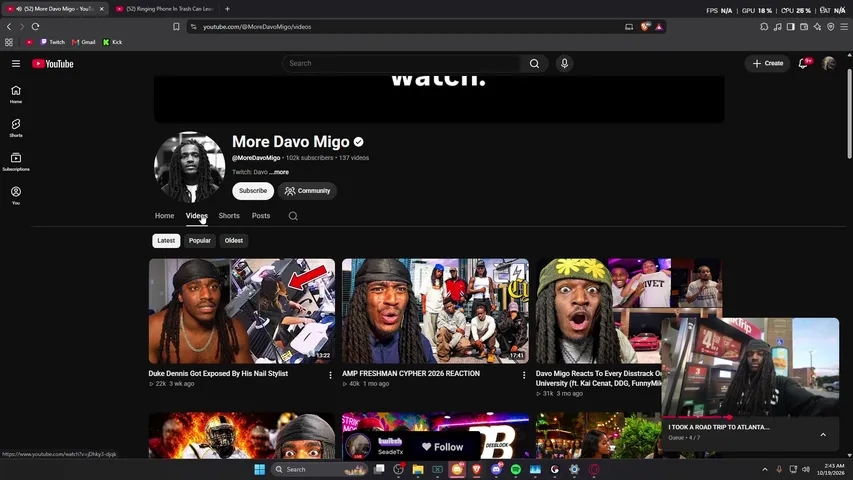Open Duke Dennis Got Exposed video thumbnail
The width and height of the screenshot is (853, 480).
pos(242,311)
